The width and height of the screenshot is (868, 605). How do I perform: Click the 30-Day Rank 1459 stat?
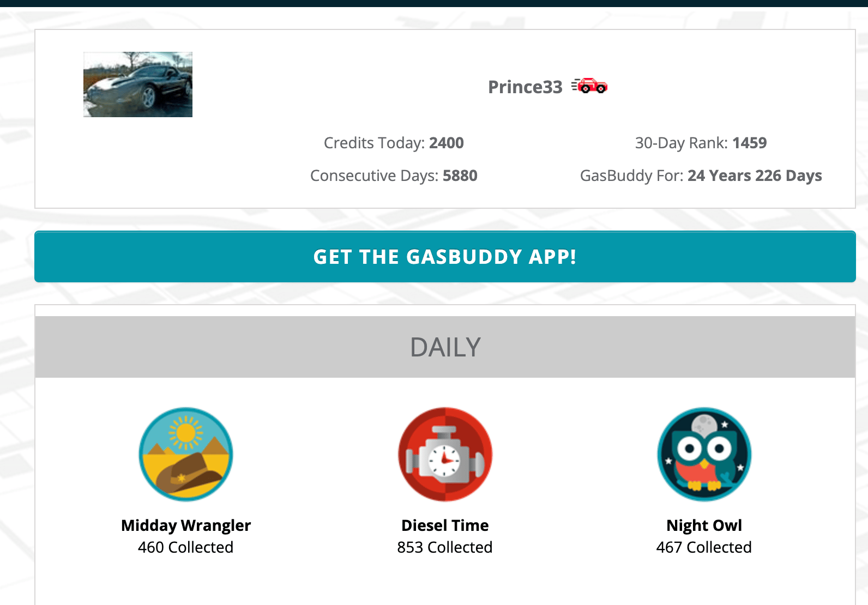[701, 143]
